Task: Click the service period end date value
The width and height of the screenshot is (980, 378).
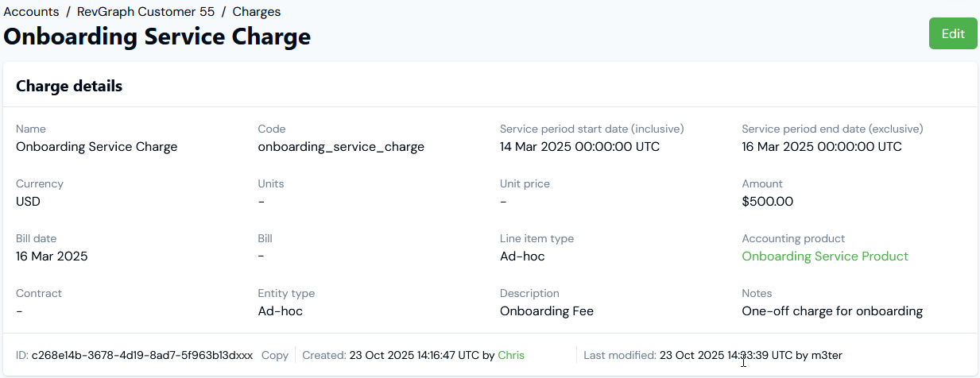Action: (821, 147)
